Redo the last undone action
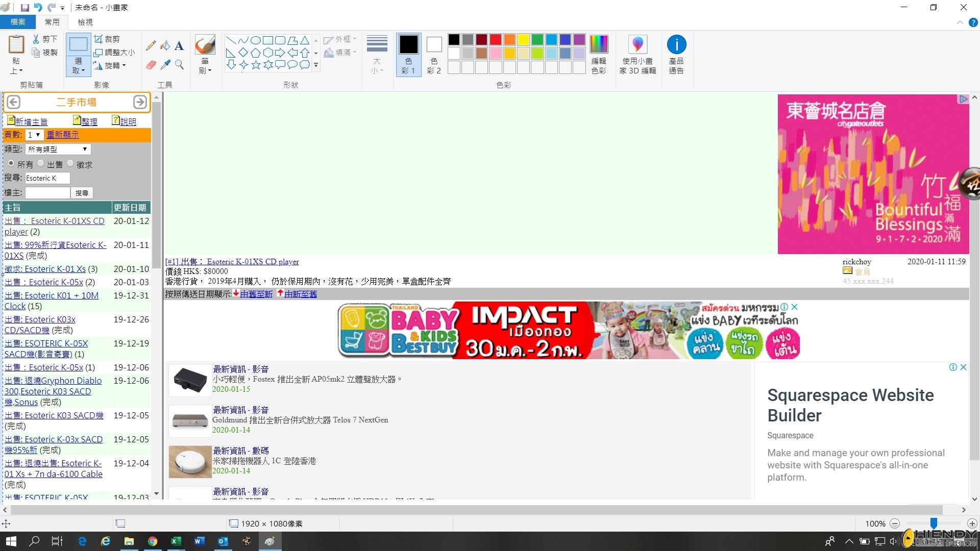 tap(51, 8)
